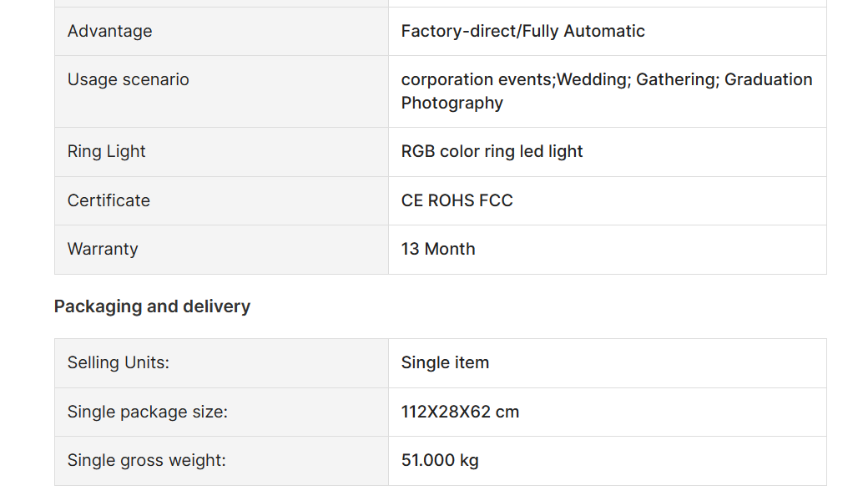Viewport: 868px width, 501px height.
Task: Click the Graduation text in usage scenario
Action: point(769,79)
